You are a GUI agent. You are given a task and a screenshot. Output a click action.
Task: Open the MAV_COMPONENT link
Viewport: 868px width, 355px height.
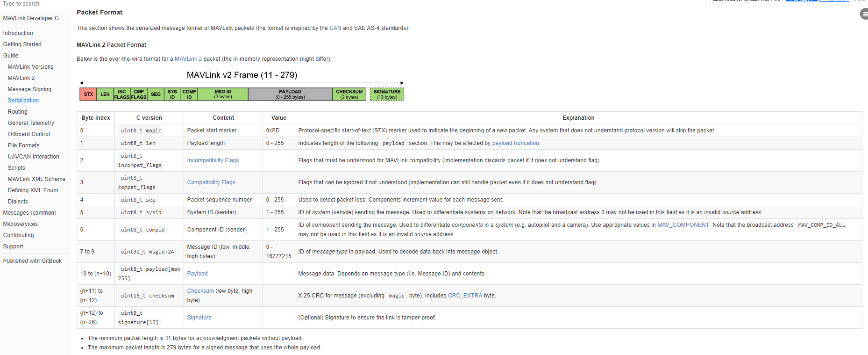pyautogui.click(x=683, y=225)
